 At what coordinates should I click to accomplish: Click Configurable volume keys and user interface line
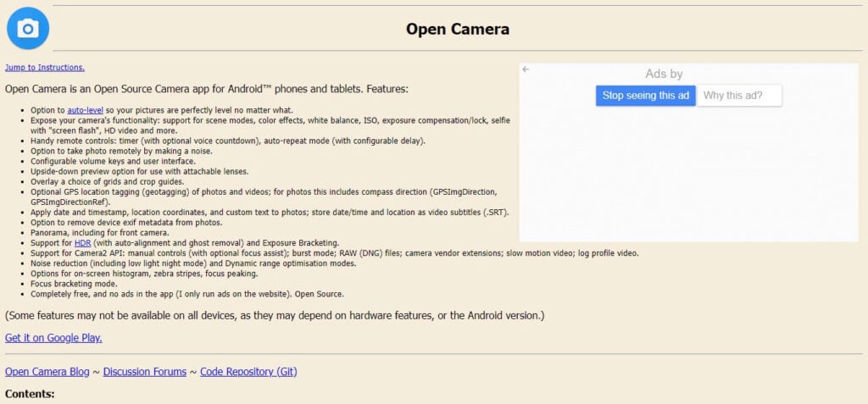click(113, 161)
